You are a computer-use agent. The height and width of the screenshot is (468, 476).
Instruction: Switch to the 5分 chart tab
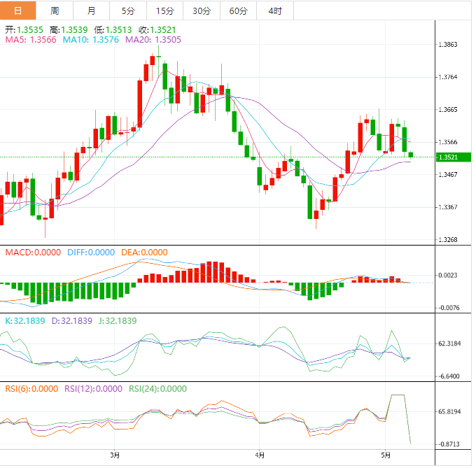click(x=128, y=10)
